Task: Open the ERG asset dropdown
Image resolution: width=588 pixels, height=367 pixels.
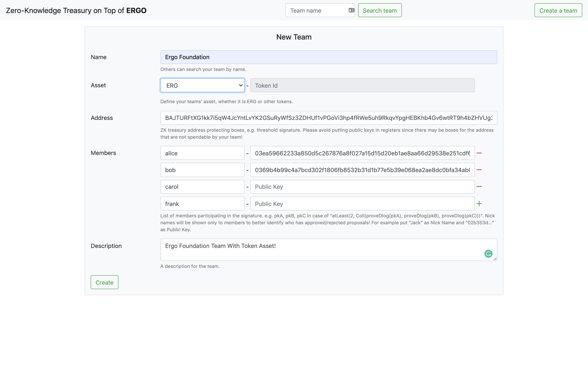Action: [202, 85]
